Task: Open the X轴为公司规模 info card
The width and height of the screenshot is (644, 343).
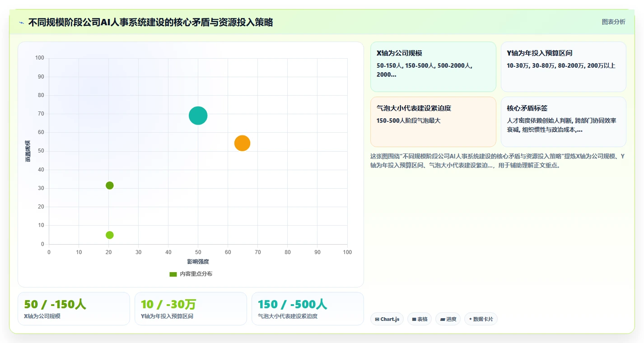Action: [x=433, y=67]
